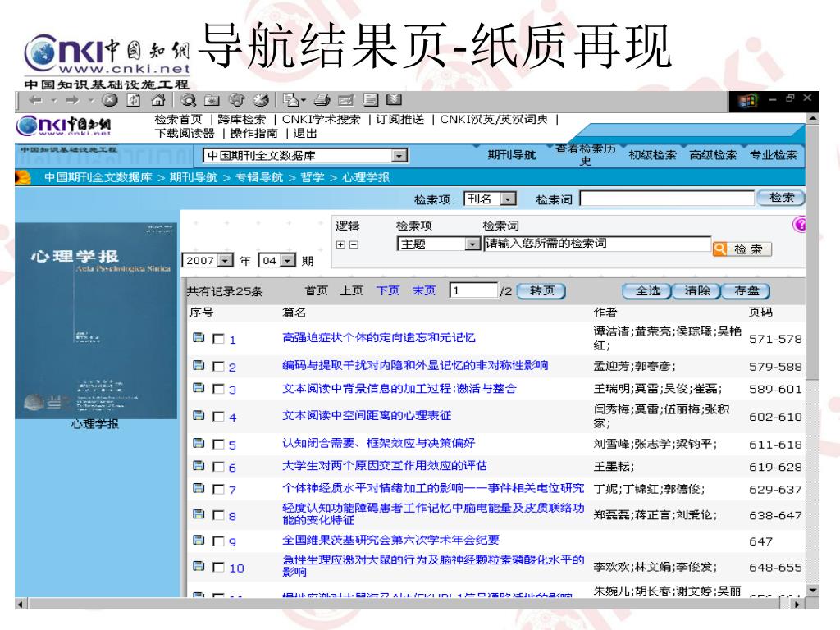Click the orange 检索 button with magnifier
The height and width of the screenshot is (630, 840).
tap(742, 249)
